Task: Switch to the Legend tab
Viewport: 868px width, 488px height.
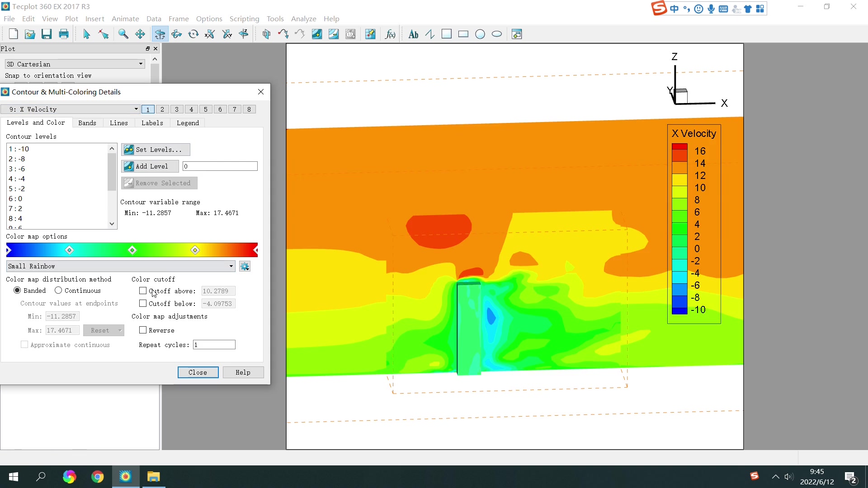Action: 188,122
